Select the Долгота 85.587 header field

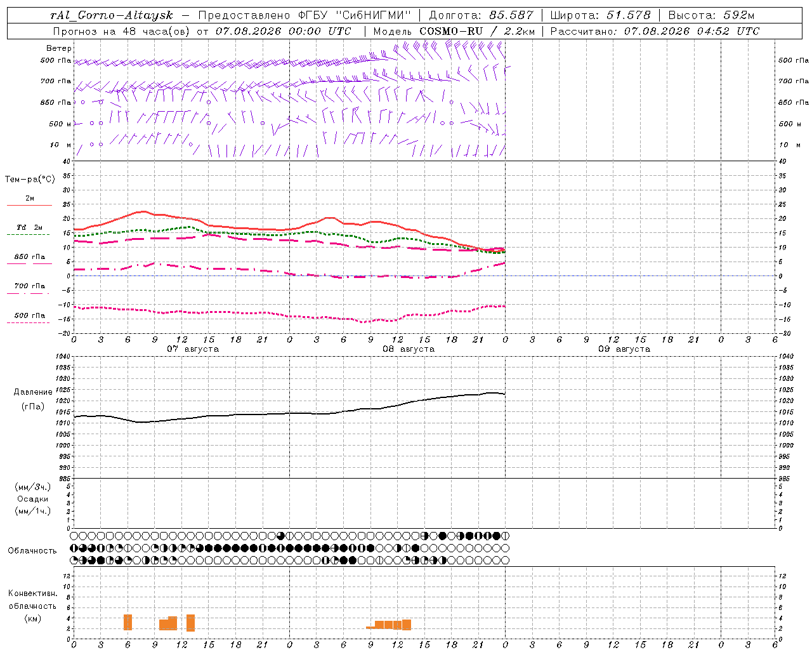point(481,15)
